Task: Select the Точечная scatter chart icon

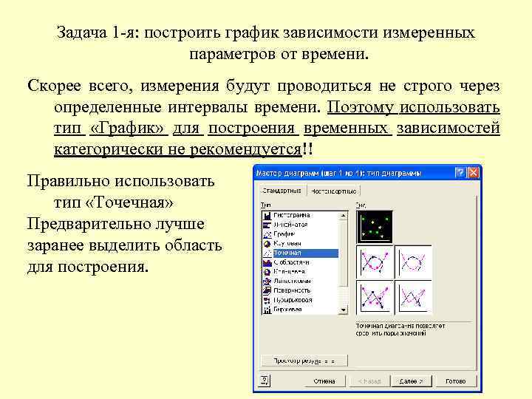Action: point(267,253)
